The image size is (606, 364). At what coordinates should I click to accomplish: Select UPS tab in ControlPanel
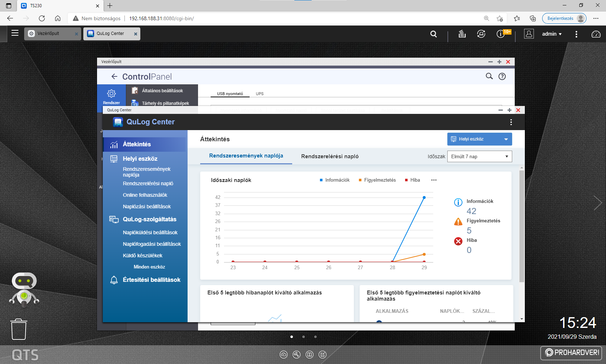tap(260, 94)
